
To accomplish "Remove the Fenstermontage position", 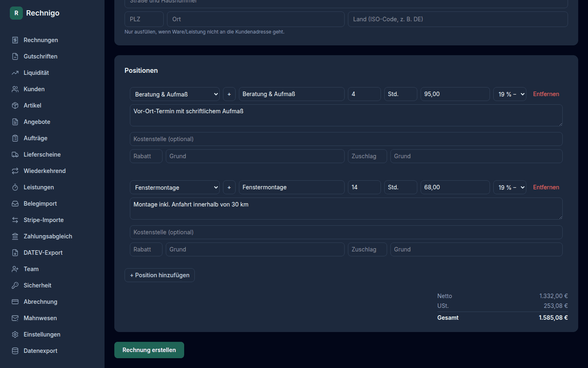I will tap(546, 187).
